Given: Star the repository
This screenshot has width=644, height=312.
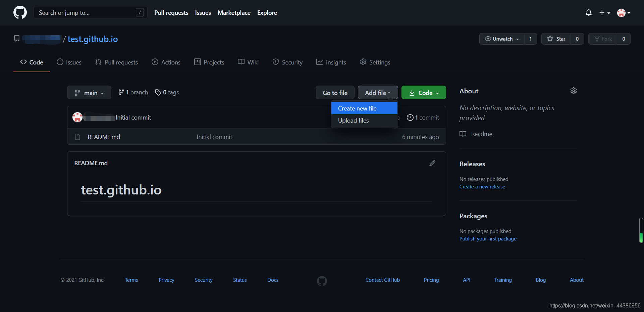Looking at the screenshot, I should (556, 39).
